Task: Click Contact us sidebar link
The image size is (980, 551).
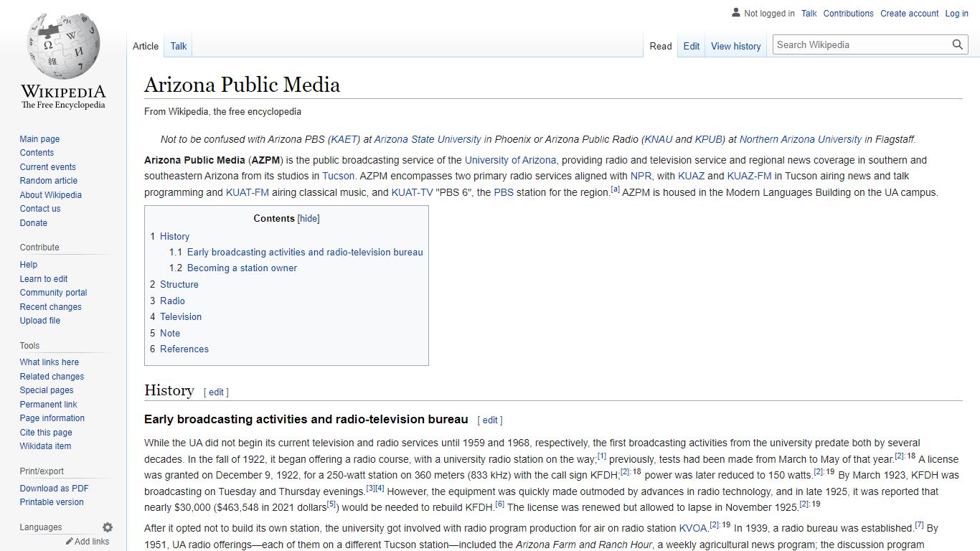Action: point(40,209)
